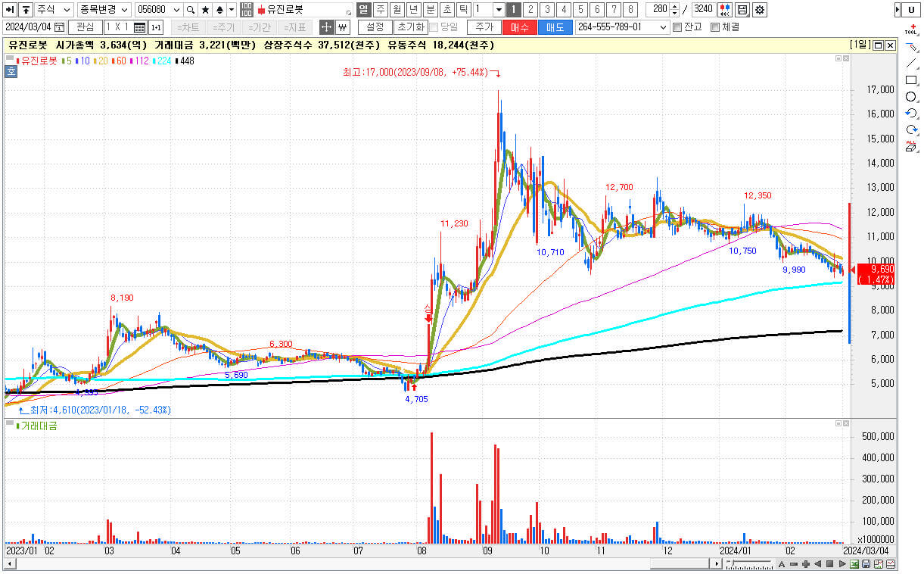Click the redo curved arrow tool
924x574 pixels.
click(912, 130)
